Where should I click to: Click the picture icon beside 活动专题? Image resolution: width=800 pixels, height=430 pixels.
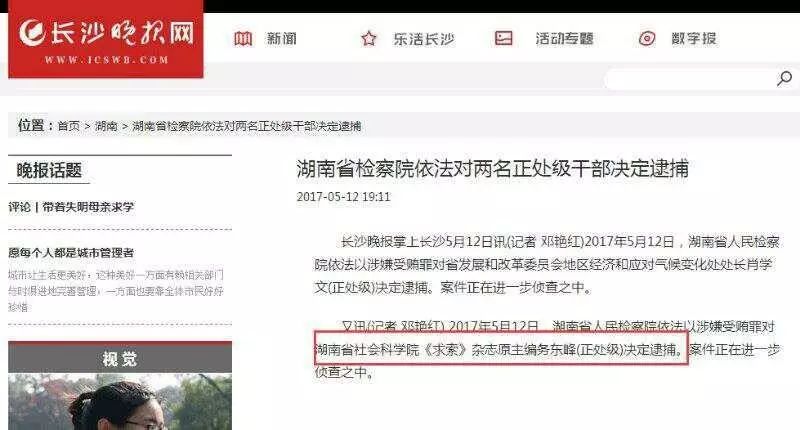click(x=504, y=38)
